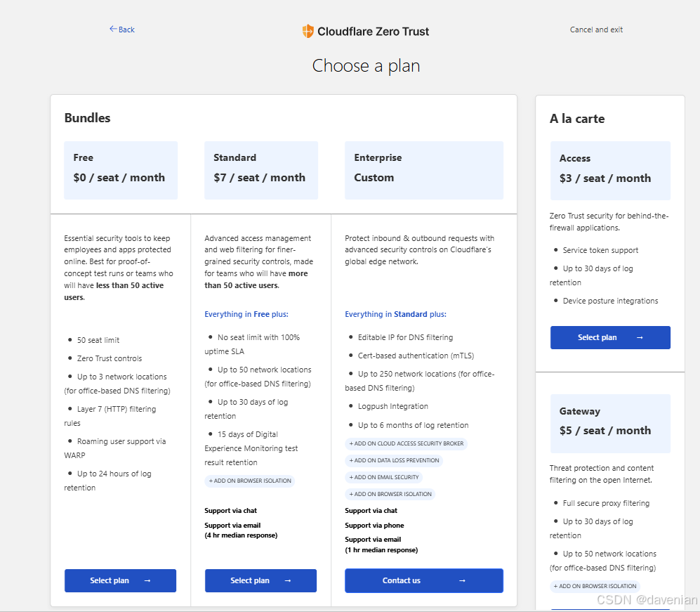Click Add on Browser Isolation in Standard
Viewport: 700px width, 612px height.
pos(250,481)
